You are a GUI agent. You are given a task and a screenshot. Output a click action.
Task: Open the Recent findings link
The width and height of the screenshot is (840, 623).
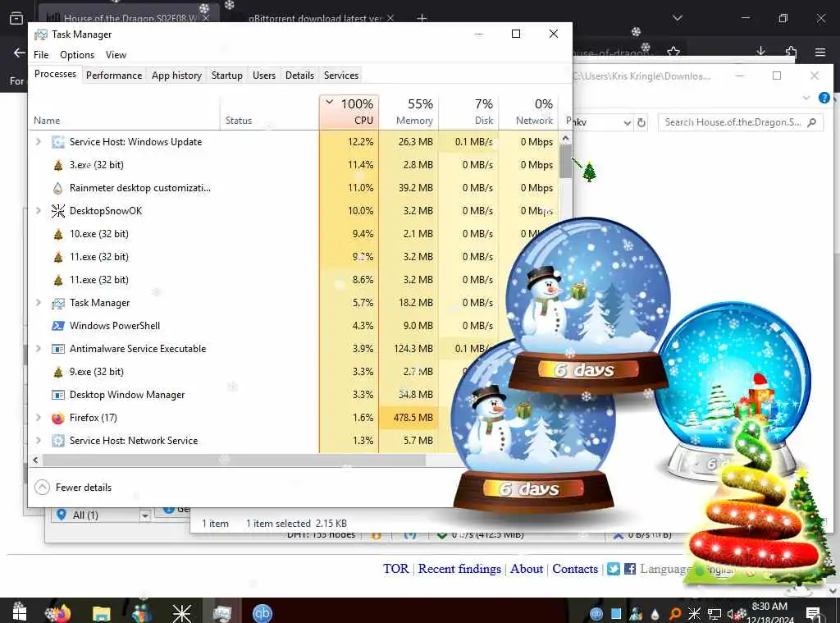pyautogui.click(x=459, y=569)
